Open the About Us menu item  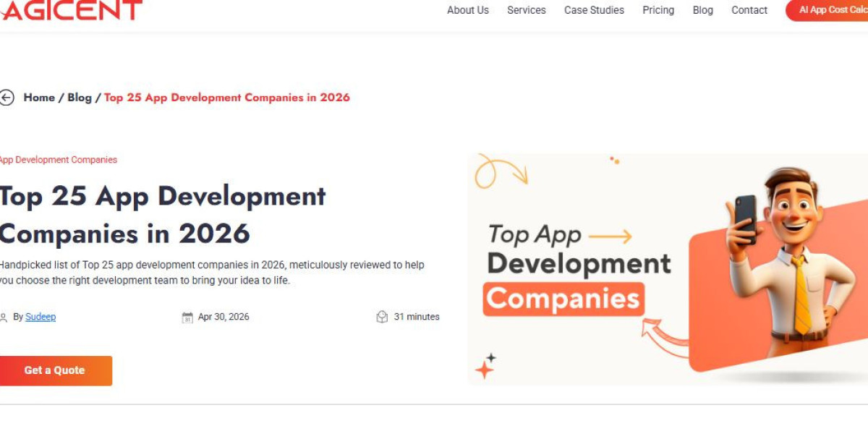[468, 10]
